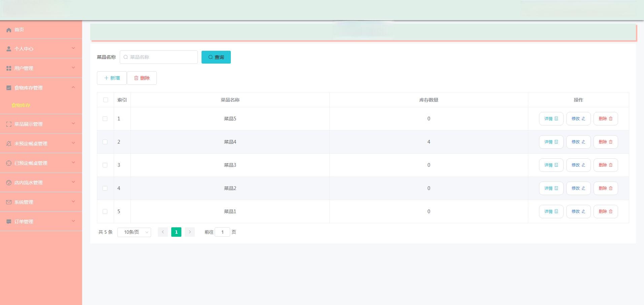Click the person icon for 个人中心
644x305 pixels.
pos(9,49)
